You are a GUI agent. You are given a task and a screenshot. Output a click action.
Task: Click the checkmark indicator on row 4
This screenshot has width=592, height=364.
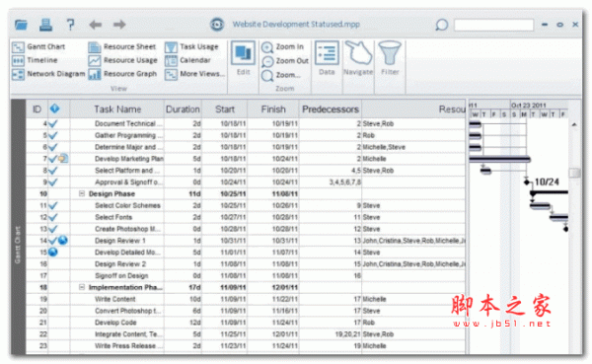[x=53, y=123]
